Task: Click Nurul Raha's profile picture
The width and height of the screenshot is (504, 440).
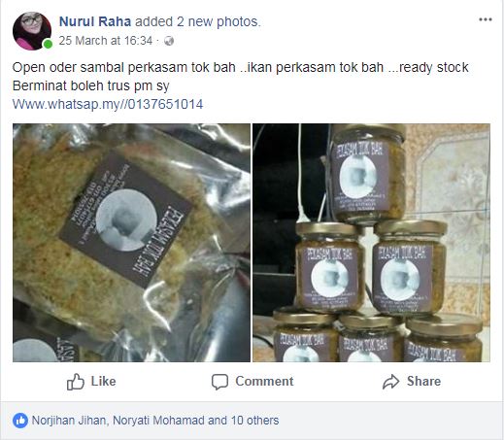Action: point(32,31)
